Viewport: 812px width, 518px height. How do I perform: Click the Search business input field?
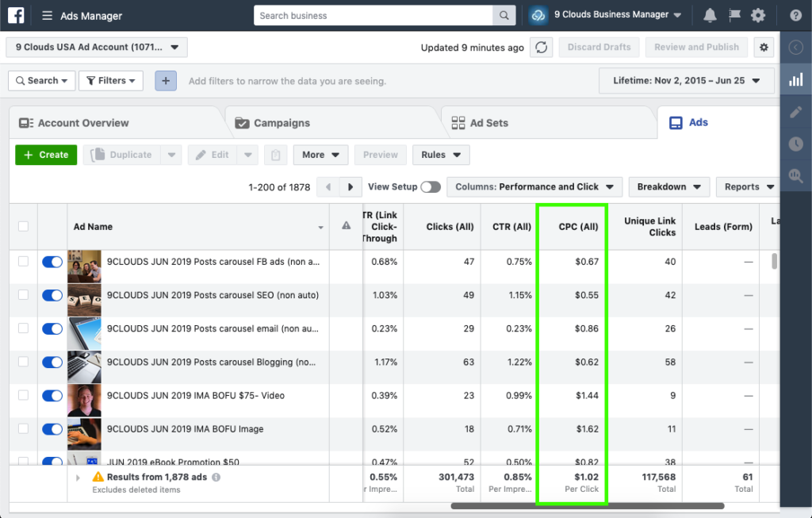point(373,16)
